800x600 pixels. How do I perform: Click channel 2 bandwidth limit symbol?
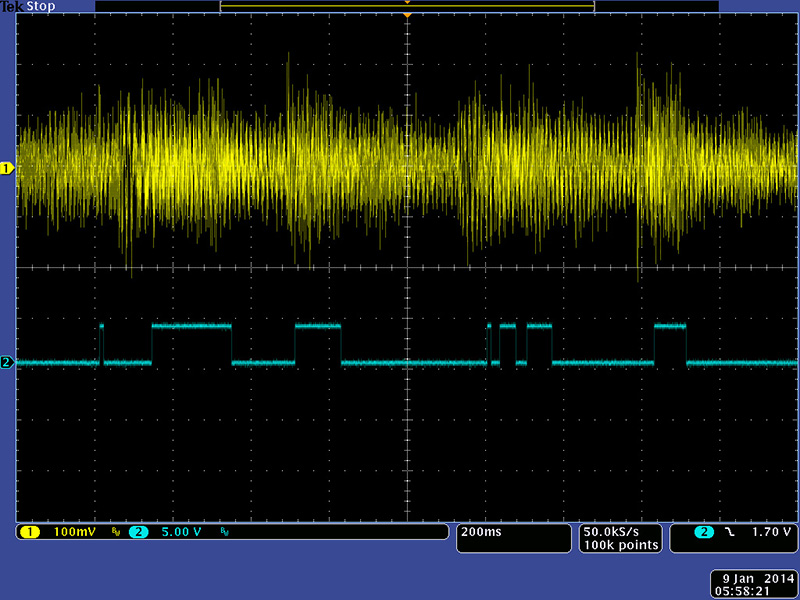point(224,532)
